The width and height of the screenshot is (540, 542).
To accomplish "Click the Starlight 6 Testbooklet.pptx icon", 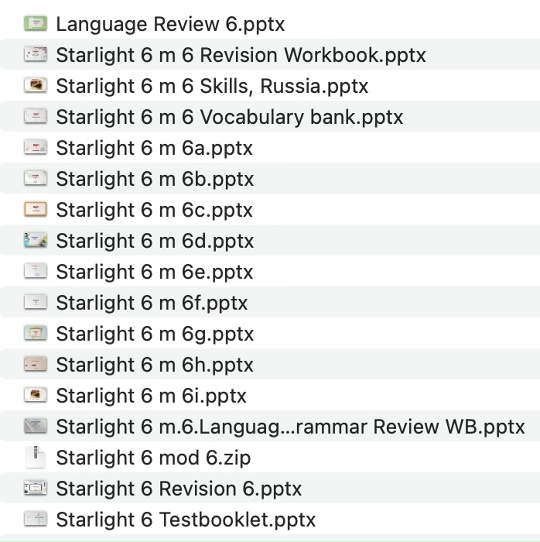I will coord(36,518).
